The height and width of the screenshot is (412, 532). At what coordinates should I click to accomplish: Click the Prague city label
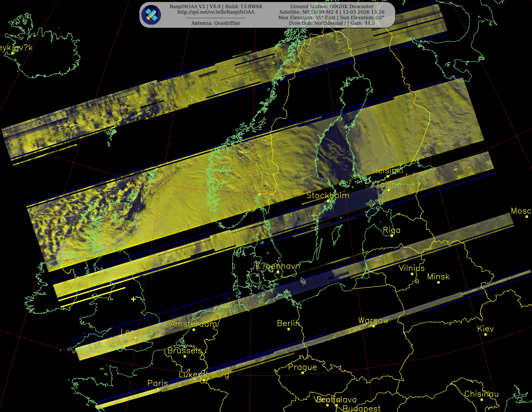click(x=302, y=367)
